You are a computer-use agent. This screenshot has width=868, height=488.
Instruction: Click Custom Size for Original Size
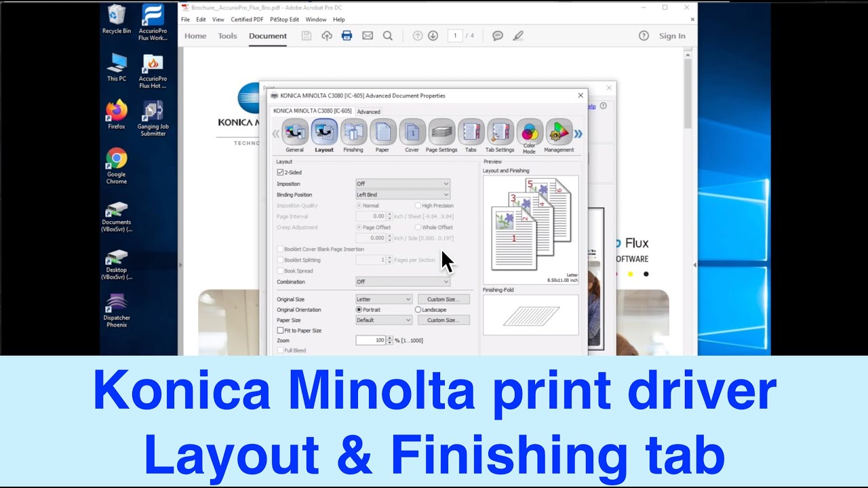click(443, 299)
